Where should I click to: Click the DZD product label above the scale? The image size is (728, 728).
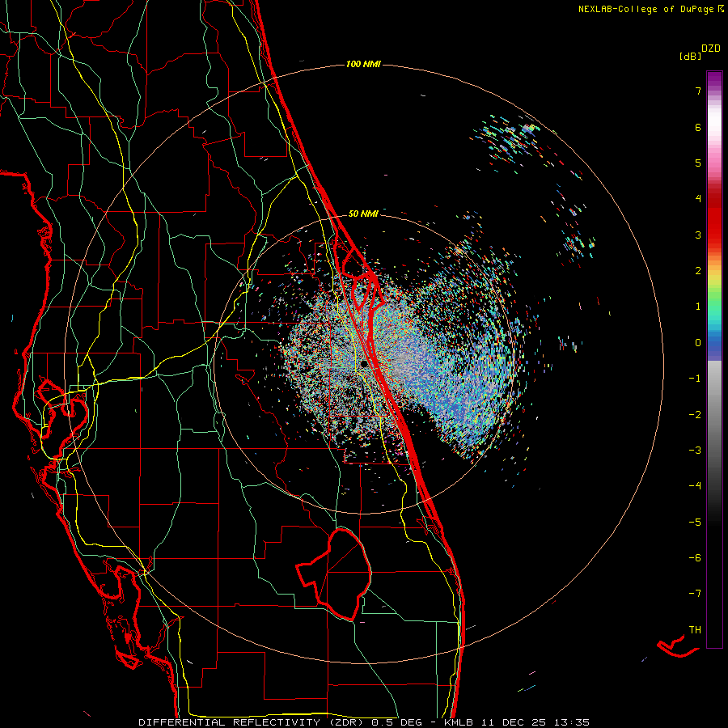tap(711, 49)
